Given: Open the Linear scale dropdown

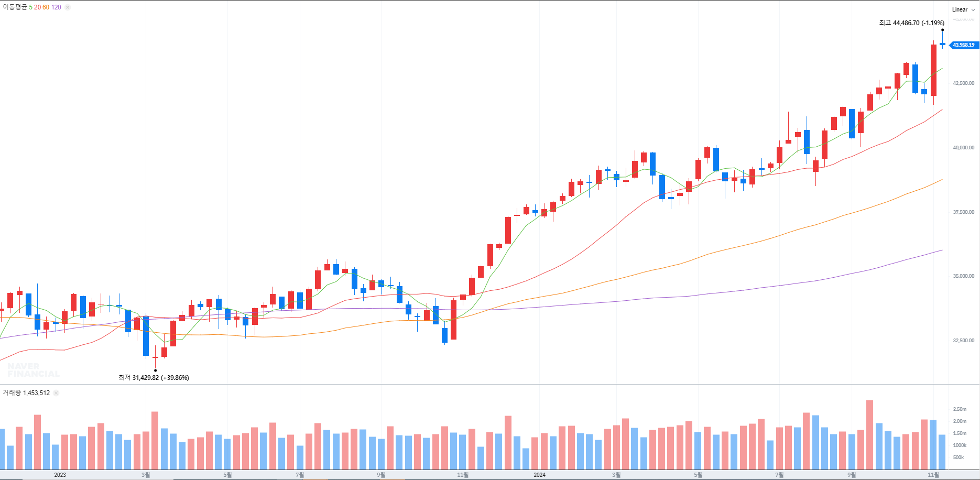Looking at the screenshot, I should point(963,9).
